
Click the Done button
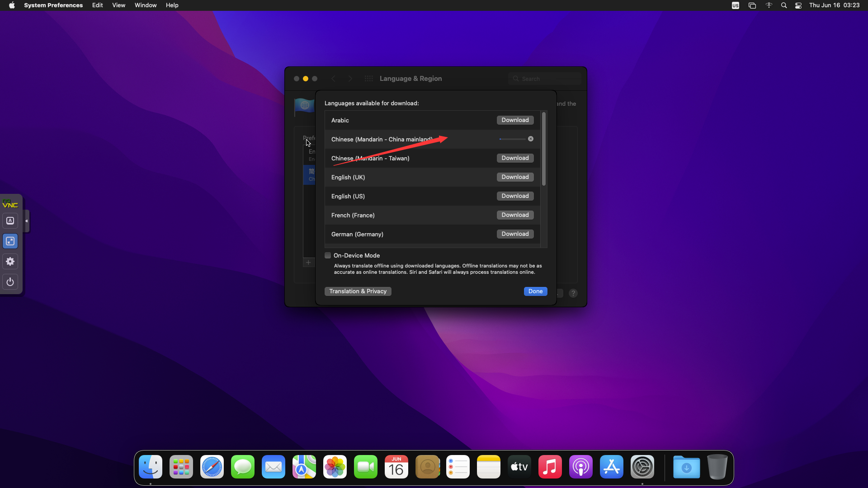536,291
